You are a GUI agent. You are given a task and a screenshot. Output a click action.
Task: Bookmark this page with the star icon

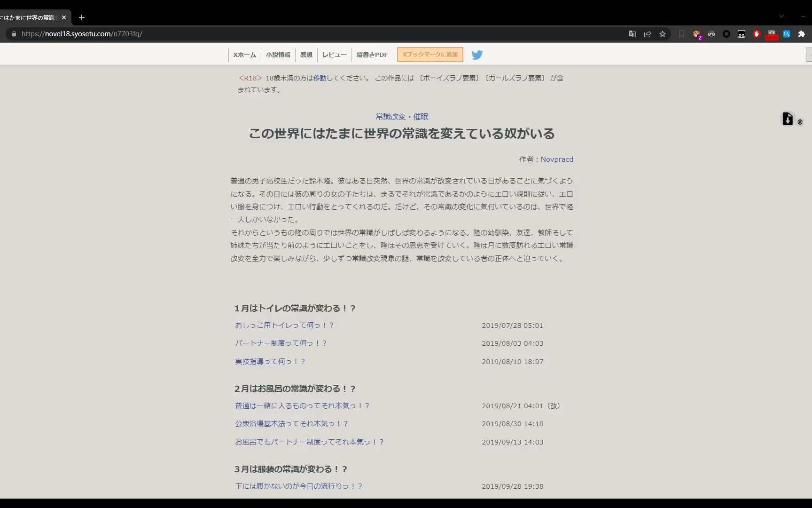663,34
